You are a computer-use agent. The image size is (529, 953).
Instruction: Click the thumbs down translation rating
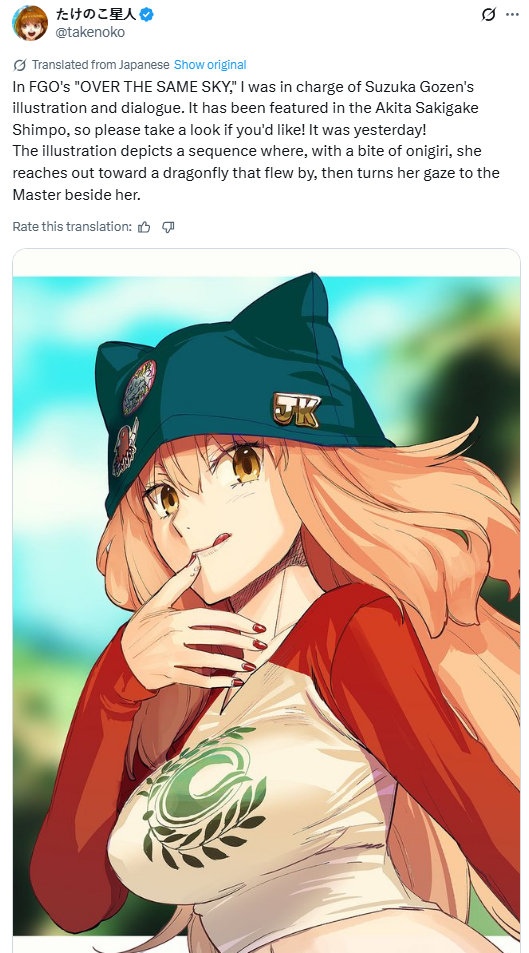point(168,227)
